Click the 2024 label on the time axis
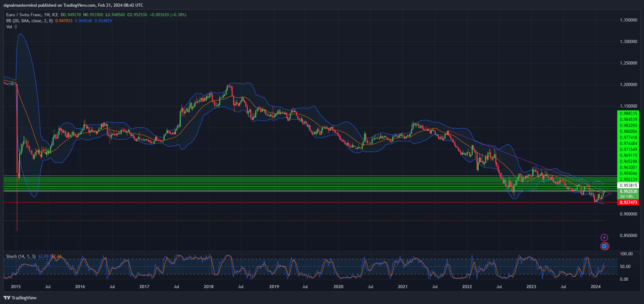 596,287
